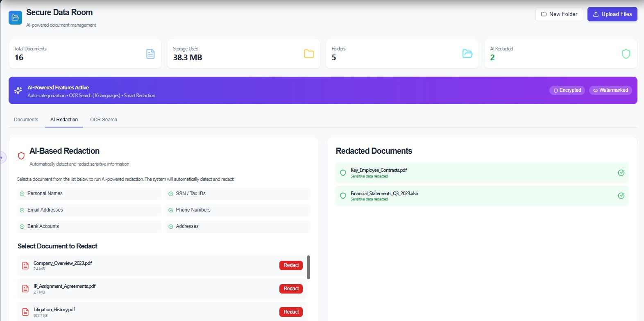Click the AI sparkle icon in banner
644x321 pixels.
[18, 91]
